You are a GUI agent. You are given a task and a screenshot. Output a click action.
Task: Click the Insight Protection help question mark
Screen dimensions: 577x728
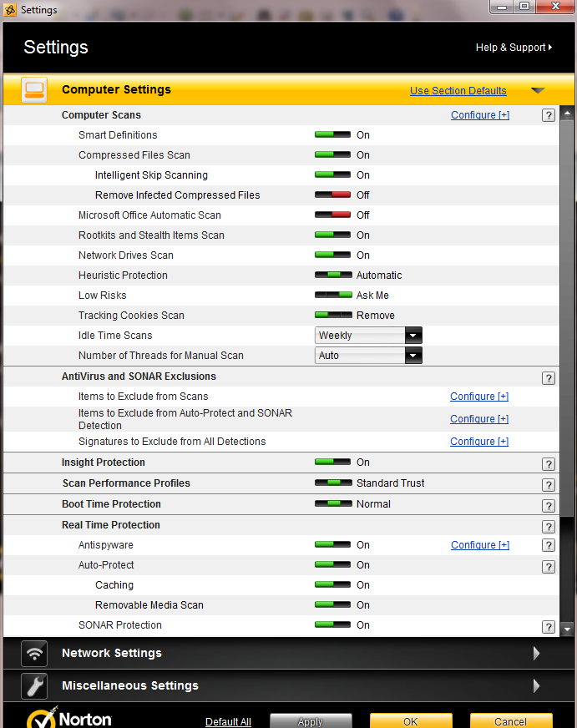(x=548, y=464)
